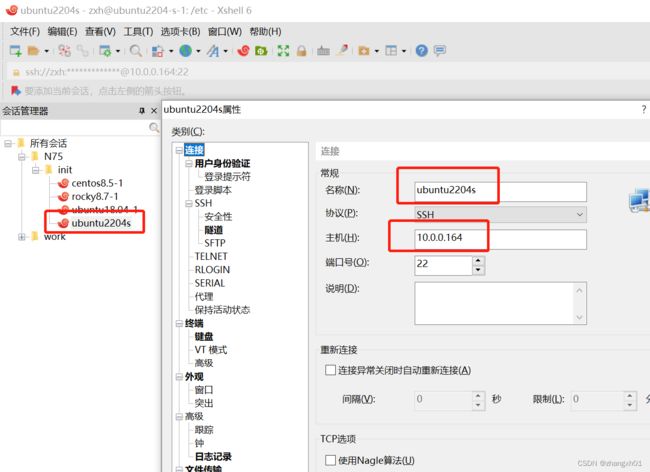650x472 pixels.
Task: Click the session manager search box
Action: tap(75, 127)
